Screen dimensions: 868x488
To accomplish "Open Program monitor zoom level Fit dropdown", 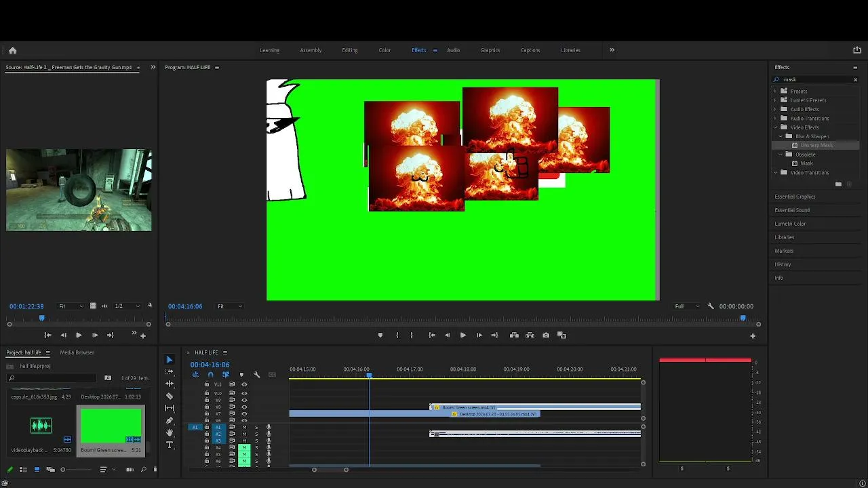I will click(x=229, y=306).
